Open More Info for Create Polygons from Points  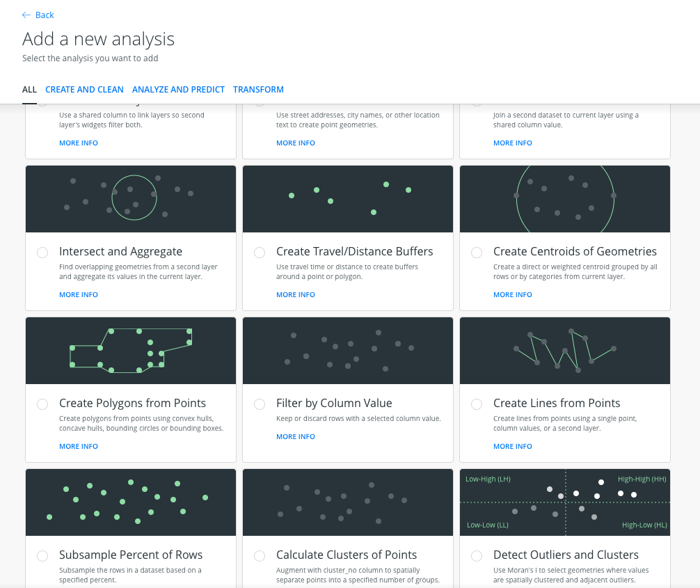coord(78,447)
